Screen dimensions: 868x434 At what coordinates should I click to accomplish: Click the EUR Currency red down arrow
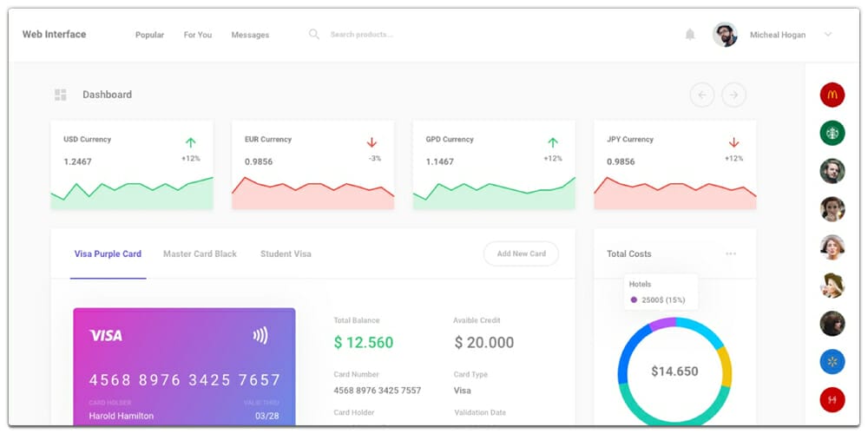(x=372, y=143)
